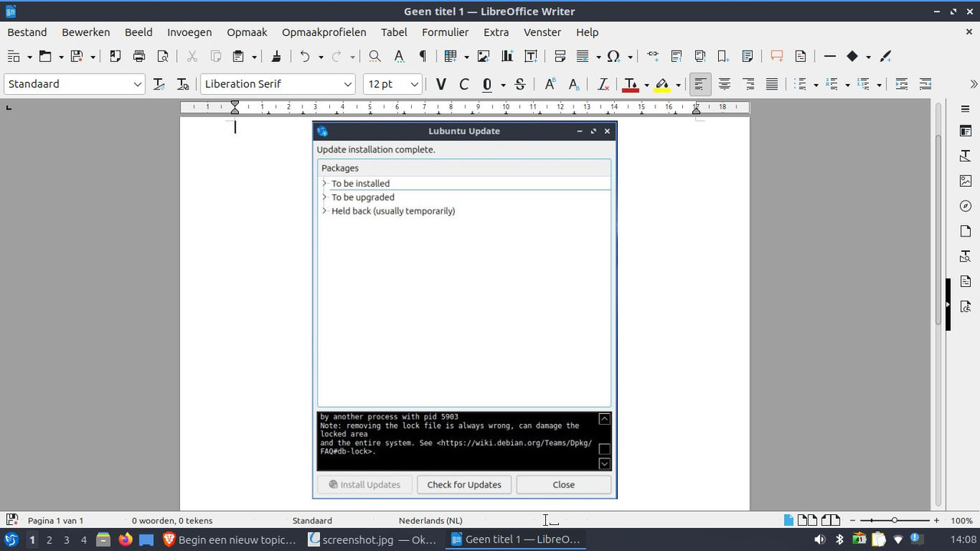Insert a footnote icon
This screenshot has height=551, width=980.
tap(676, 56)
